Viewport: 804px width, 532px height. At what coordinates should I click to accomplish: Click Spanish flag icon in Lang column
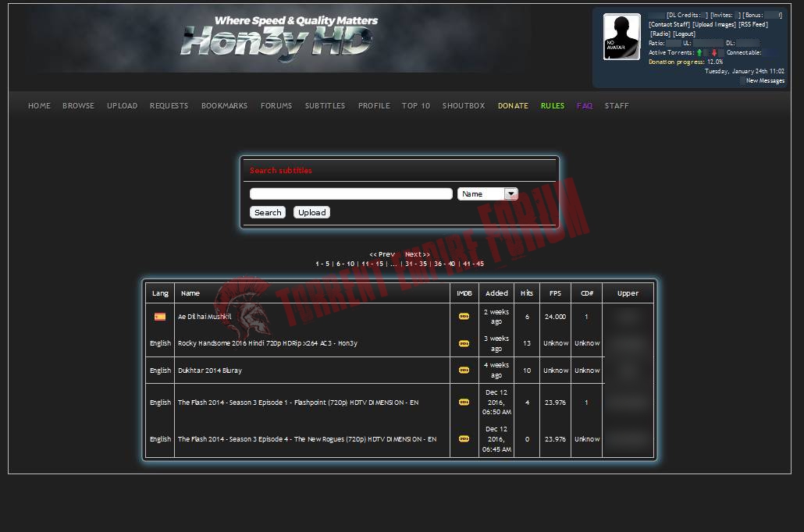click(x=160, y=317)
